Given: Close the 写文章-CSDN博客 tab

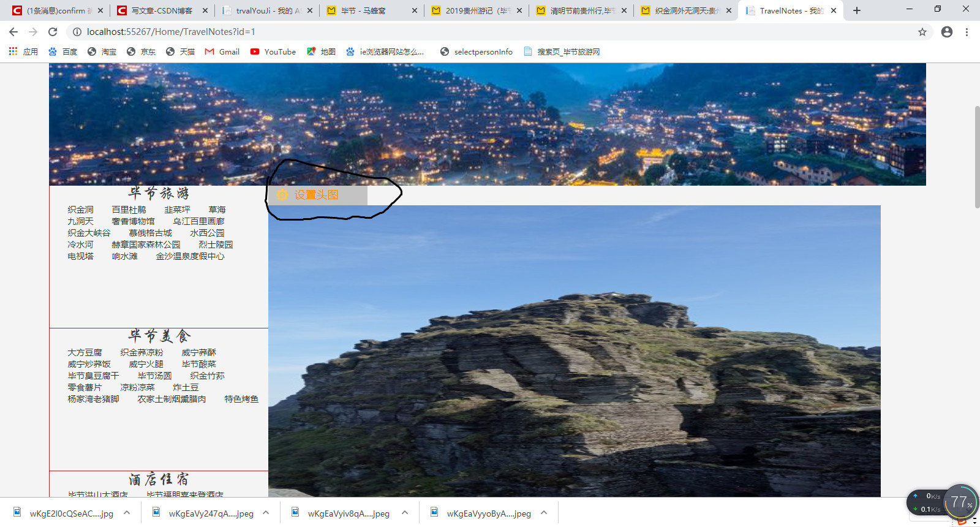Looking at the screenshot, I should point(205,10).
